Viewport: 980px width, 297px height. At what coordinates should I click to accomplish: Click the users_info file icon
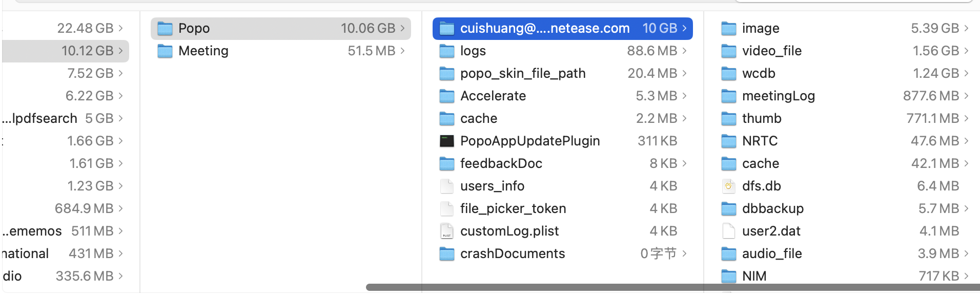point(446,186)
